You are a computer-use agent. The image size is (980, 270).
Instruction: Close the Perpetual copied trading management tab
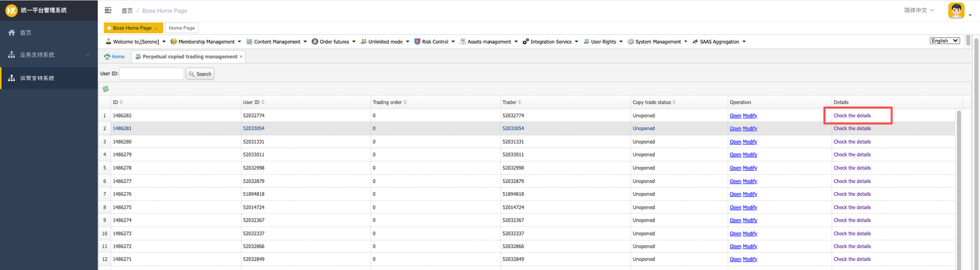click(x=241, y=56)
